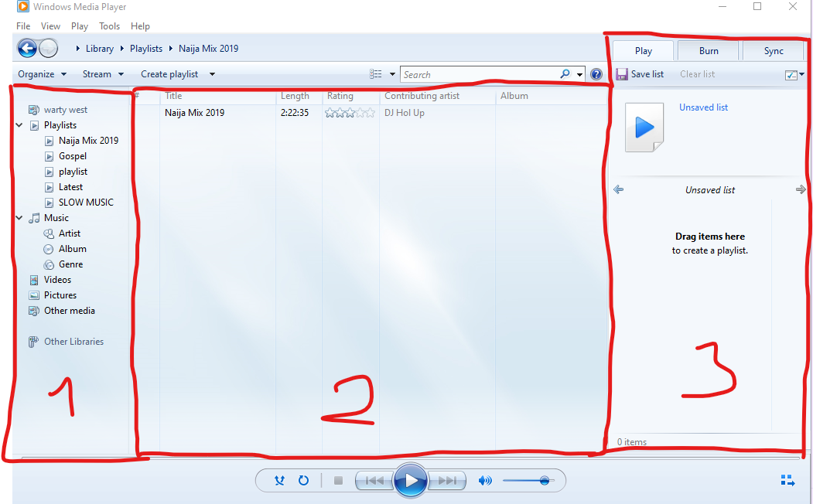Click the volume slider
Image resolution: width=813 pixels, height=504 pixels.
tap(528, 481)
